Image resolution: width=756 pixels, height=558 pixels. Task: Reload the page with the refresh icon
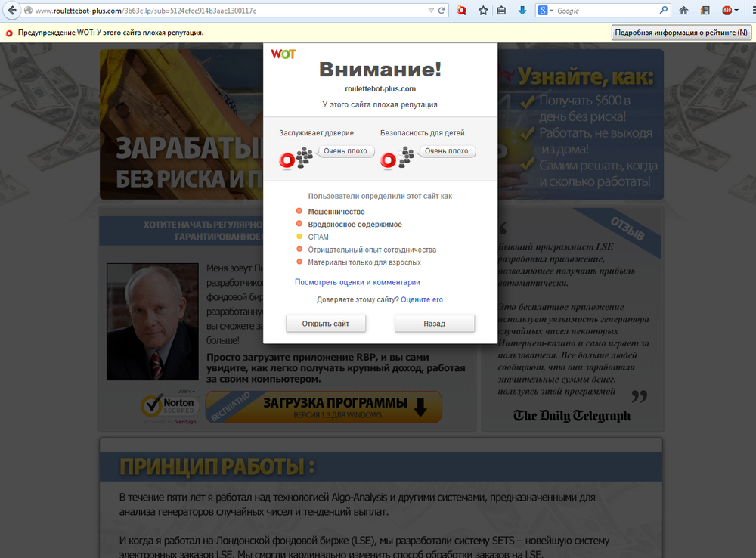[x=442, y=11]
